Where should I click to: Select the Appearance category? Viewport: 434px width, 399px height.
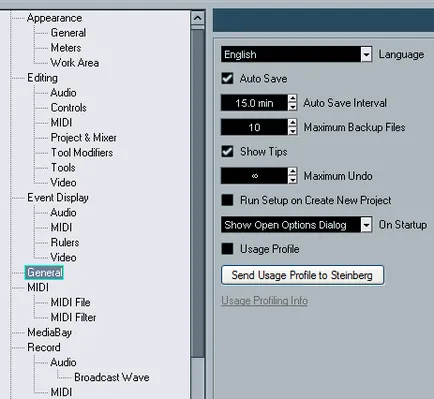point(55,18)
